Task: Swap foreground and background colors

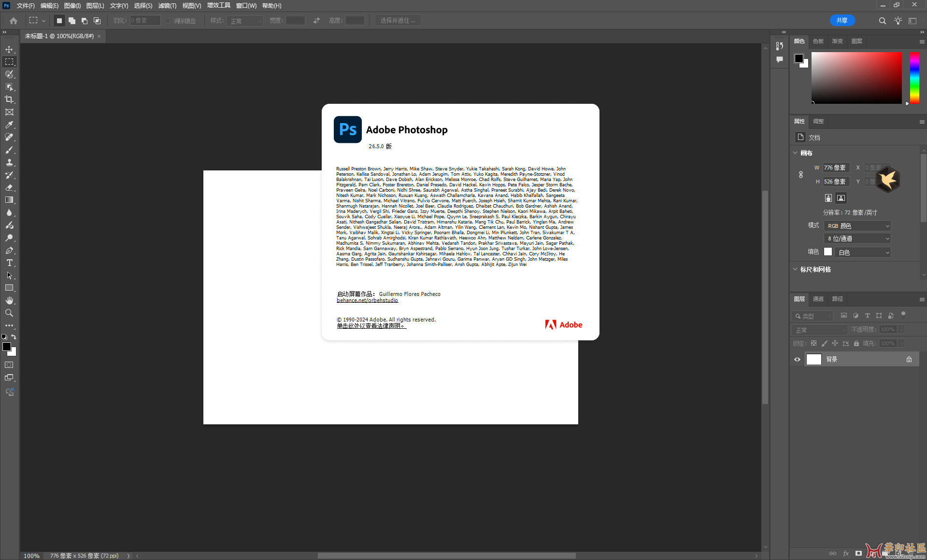Action: coord(14,336)
